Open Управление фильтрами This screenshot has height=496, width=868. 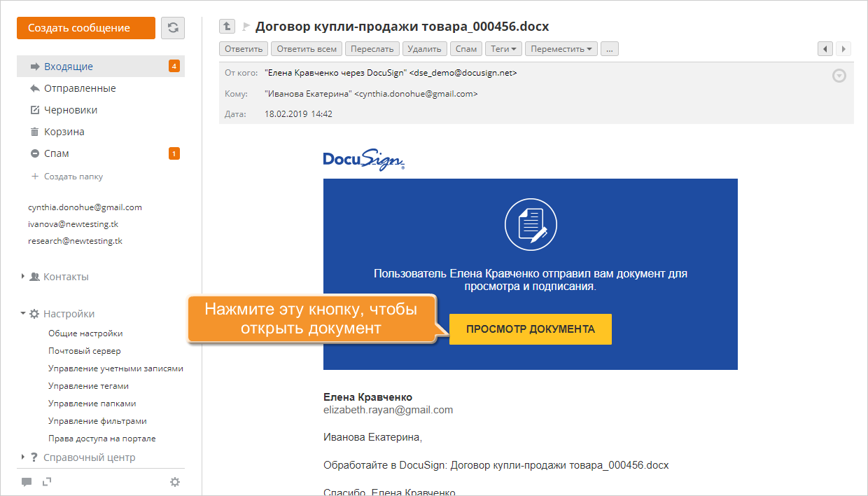[x=97, y=421]
